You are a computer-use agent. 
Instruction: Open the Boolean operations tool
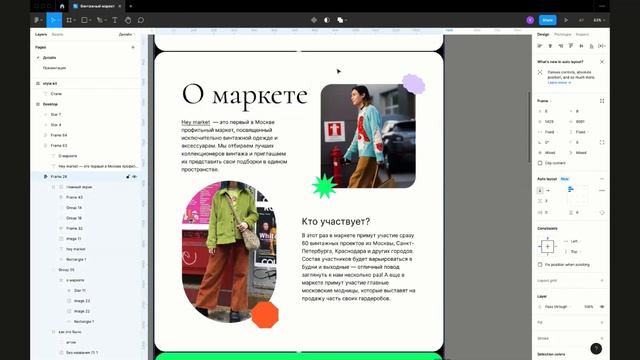pos(341,20)
